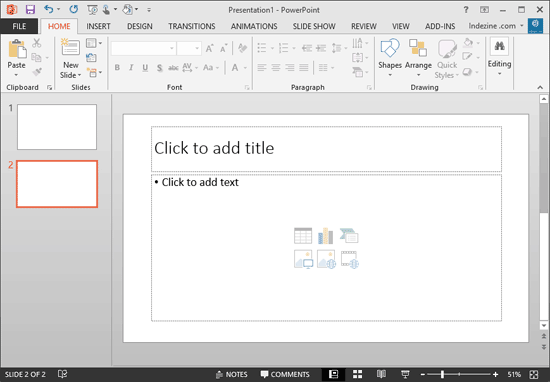Open the Shapes gallery

click(x=390, y=58)
